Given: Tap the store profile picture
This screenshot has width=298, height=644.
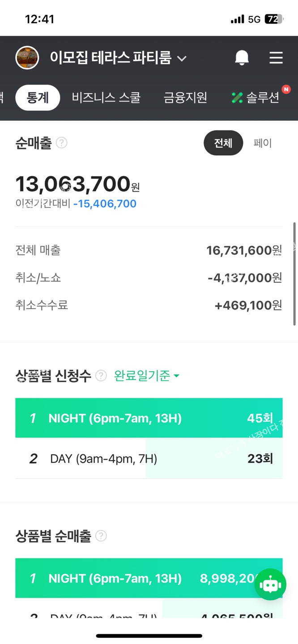Looking at the screenshot, I should tap(27, 58).
